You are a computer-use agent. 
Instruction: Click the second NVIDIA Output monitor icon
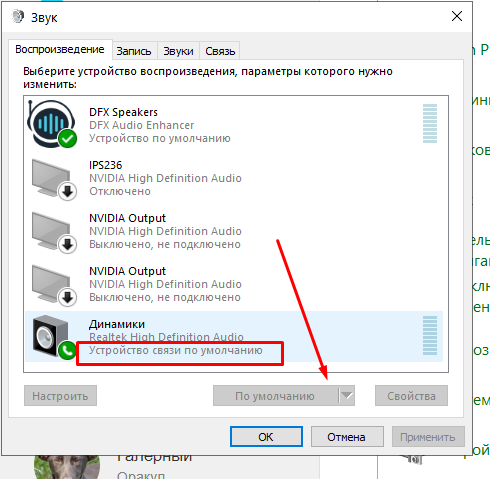tap(54, 285)
